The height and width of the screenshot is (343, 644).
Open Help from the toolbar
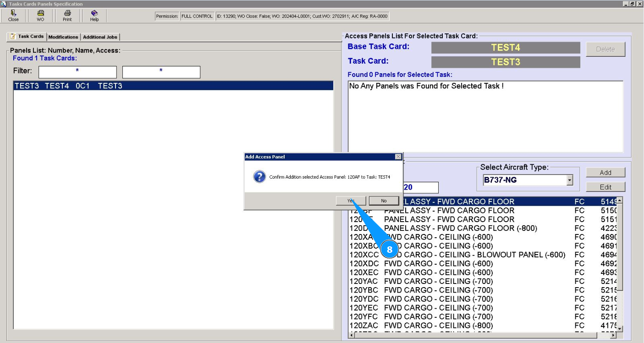pyautogui.click(x=94, y=16)
